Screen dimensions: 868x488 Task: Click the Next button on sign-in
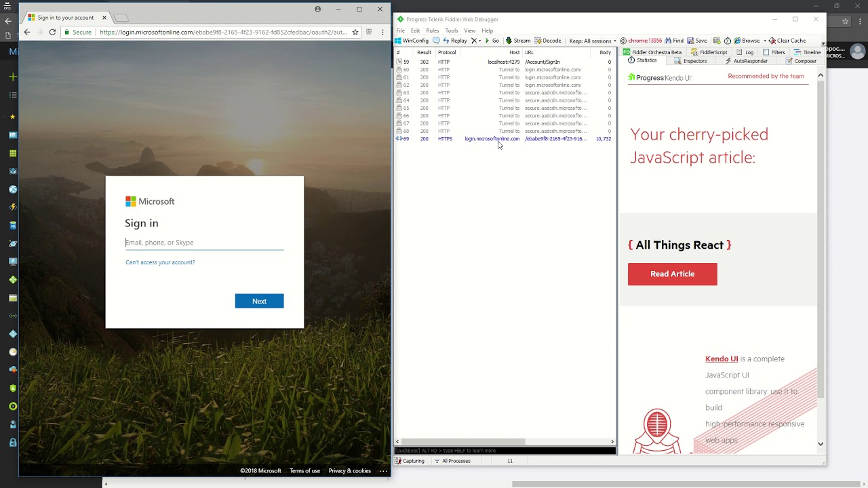click(x=259, y=301)
